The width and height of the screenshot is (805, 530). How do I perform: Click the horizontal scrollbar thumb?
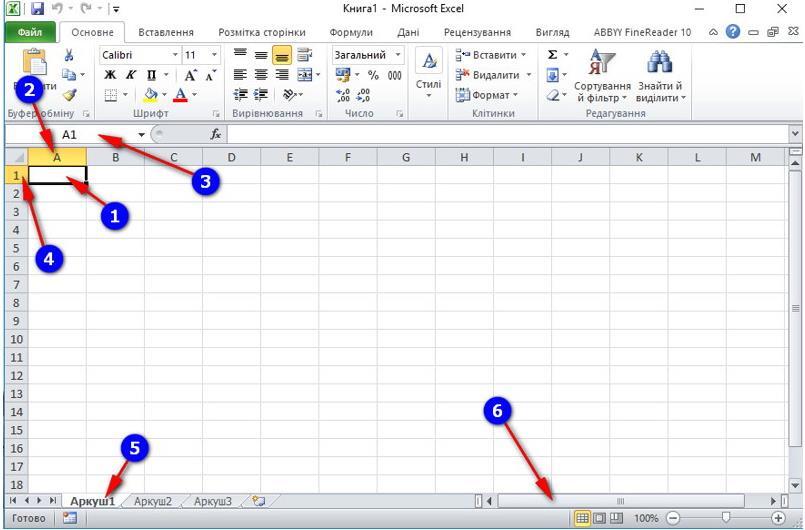tap(621, 501)
